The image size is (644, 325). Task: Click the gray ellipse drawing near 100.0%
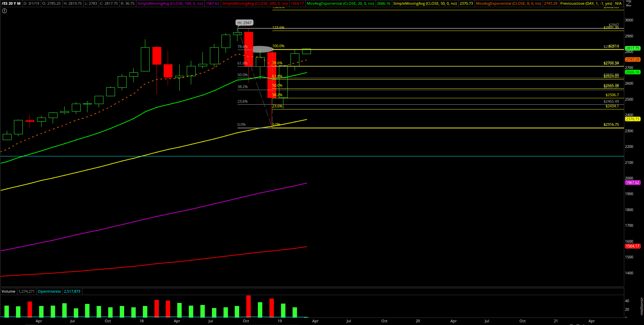(x=263, y=49)
